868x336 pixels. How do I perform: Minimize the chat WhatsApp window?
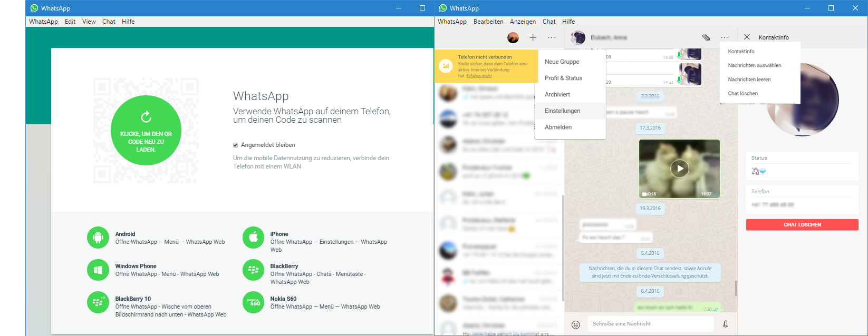(x=807, y=8)
